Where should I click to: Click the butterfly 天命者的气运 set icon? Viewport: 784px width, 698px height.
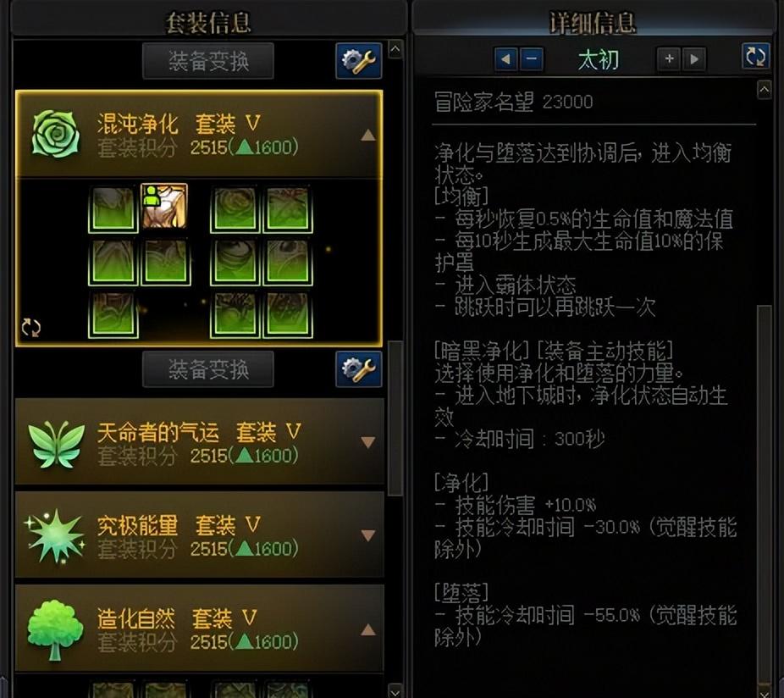click(56, 443)
